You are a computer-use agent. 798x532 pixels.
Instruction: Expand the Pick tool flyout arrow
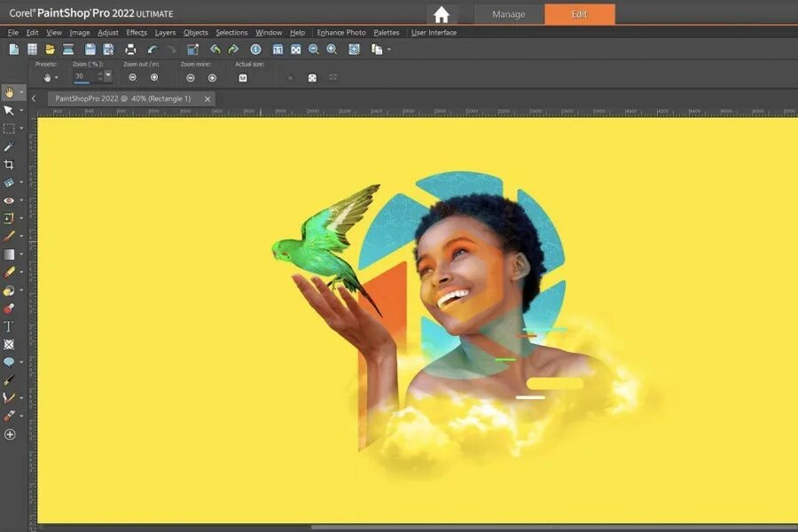pyautogui.click(x=21, y=111)
